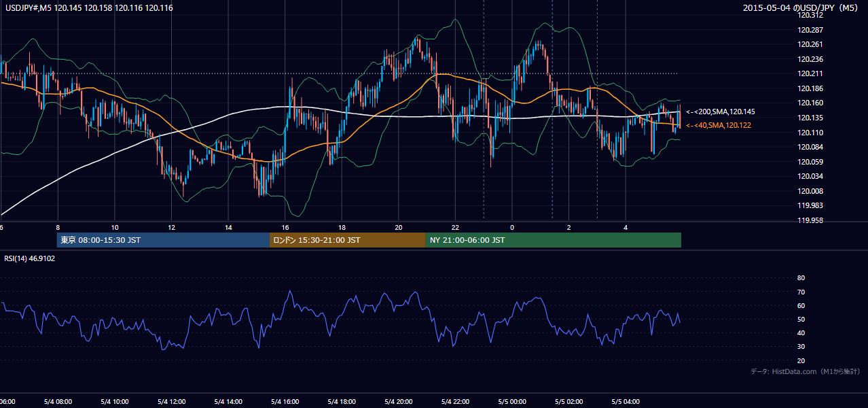Viewport: 868px width, 408px height.
Task: Click hour 8 tick on price chart axis
Action: click(x=58, y=227)
